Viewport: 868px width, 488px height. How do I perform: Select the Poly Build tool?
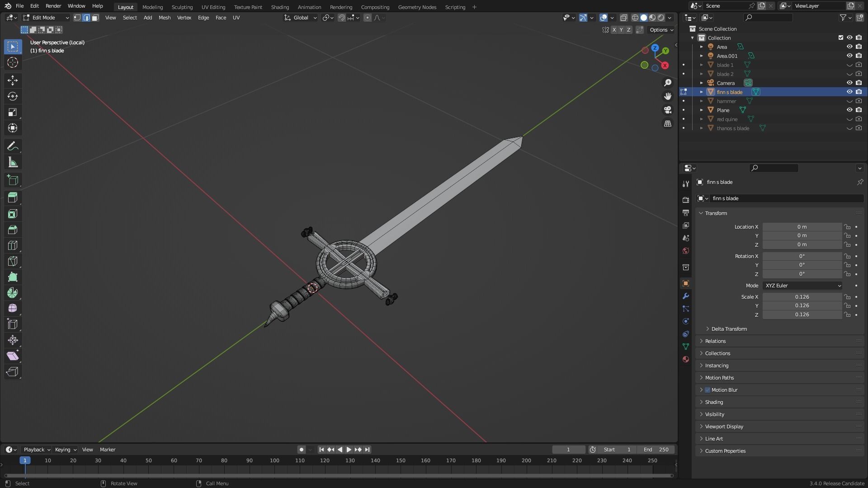13,277
